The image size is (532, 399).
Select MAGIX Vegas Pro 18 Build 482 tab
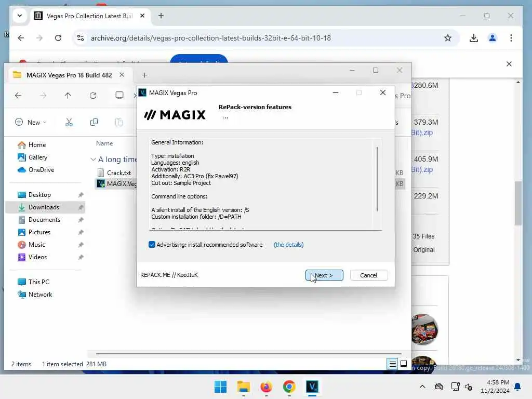[69, 75]
